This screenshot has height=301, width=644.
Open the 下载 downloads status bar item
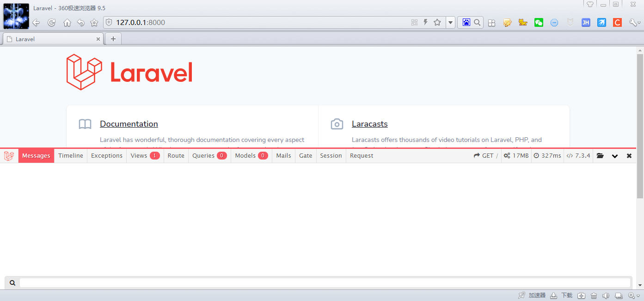coord(561,295)
